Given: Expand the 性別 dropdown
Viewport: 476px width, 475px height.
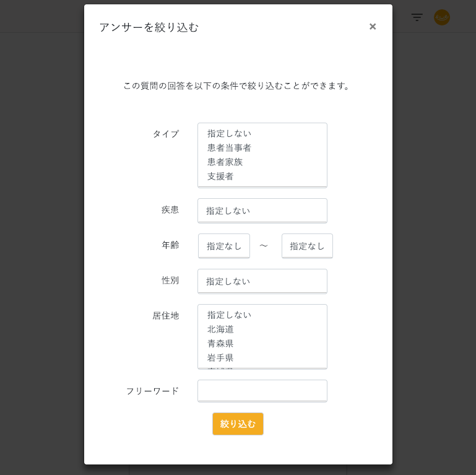Looking at the screenshot, I should (x=262, y=281).
